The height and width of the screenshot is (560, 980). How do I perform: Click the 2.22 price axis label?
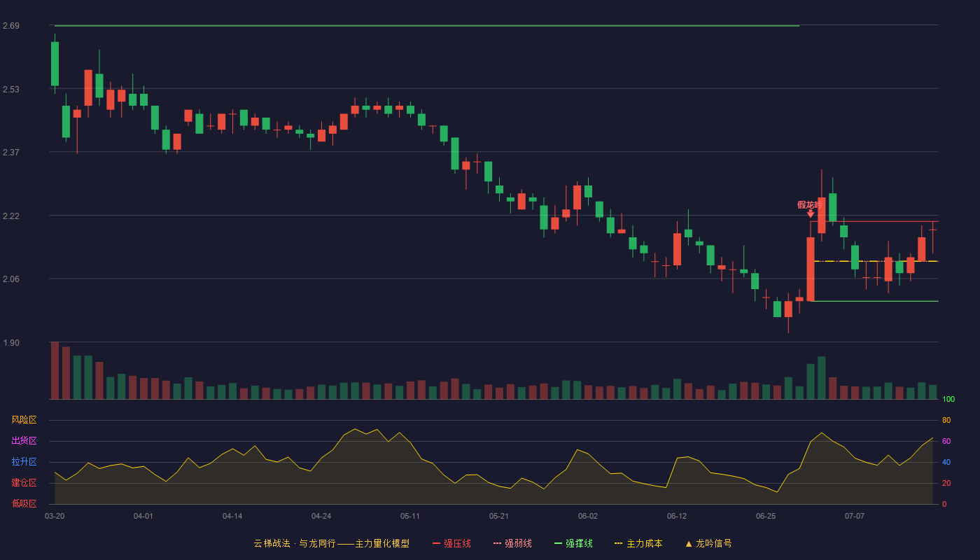10,216
